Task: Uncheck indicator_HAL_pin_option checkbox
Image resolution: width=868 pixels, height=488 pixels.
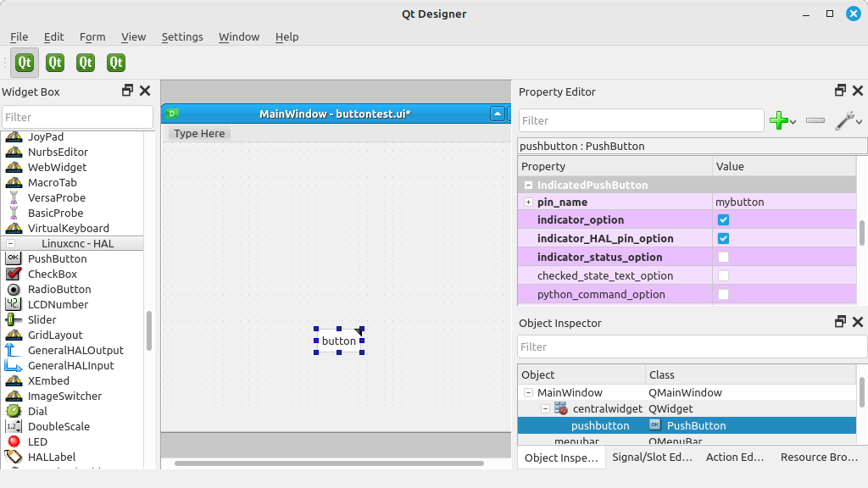Action: (724, 238)
